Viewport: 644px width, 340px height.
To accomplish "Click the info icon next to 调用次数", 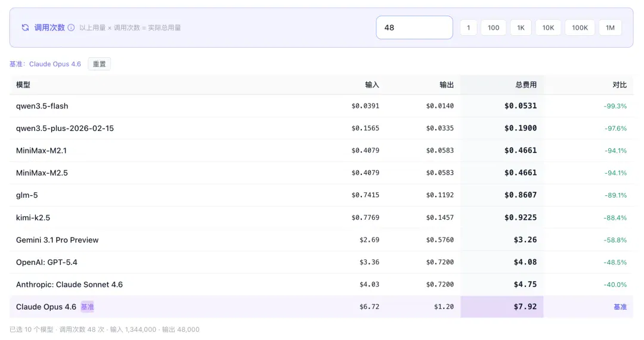I will pos(71,27).
